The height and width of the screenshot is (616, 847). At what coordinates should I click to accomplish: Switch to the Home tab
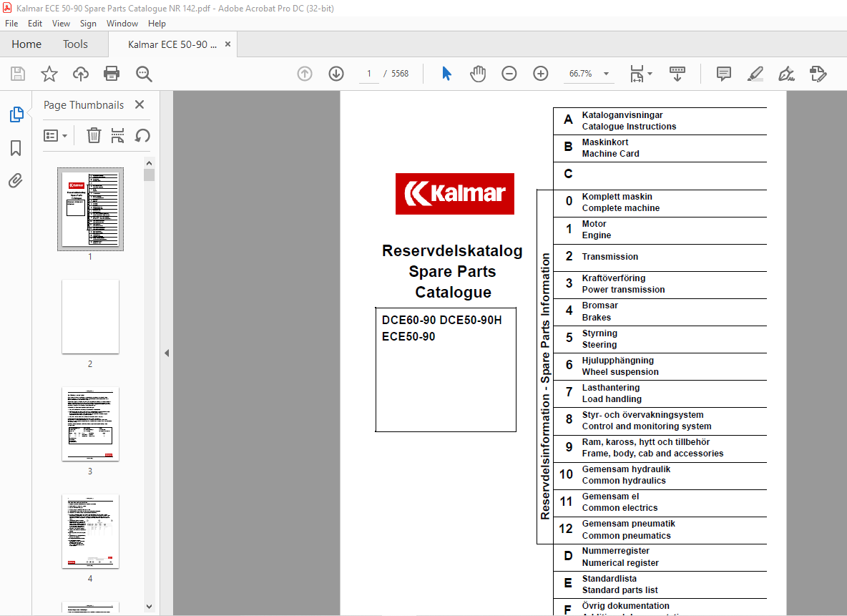coord(26,44)
